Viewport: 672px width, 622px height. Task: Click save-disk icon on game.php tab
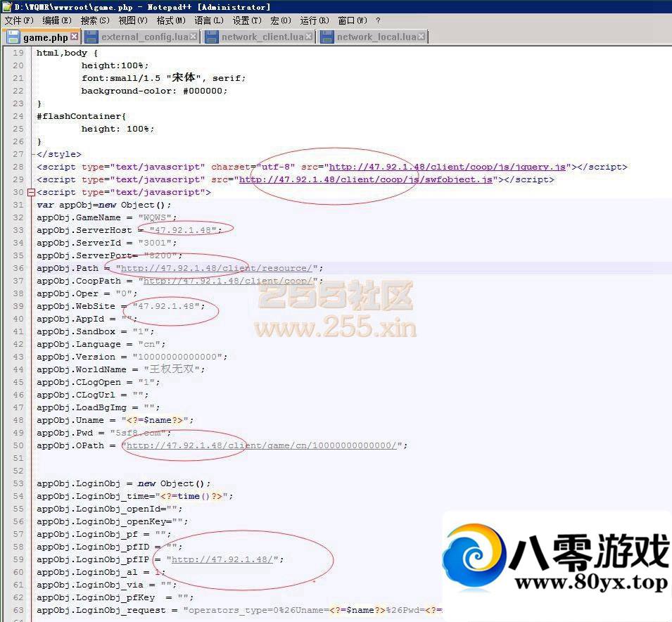[x=13, y=37]
